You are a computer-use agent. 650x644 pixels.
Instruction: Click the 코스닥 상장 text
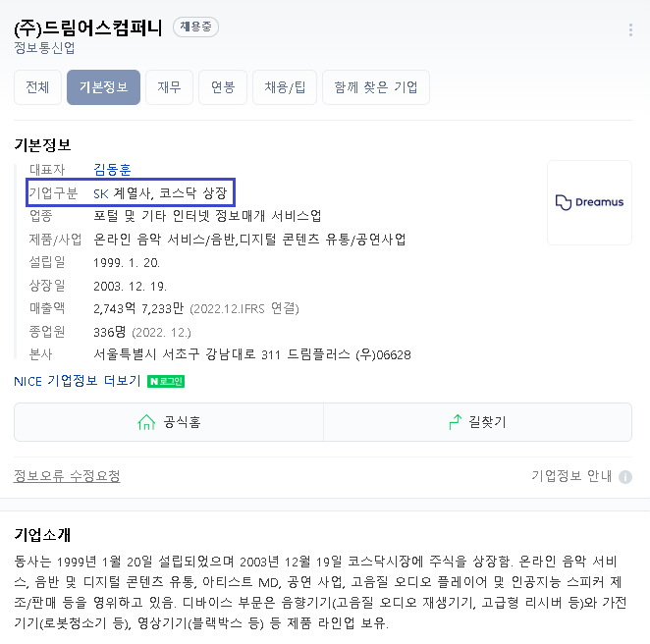(193, 193)
